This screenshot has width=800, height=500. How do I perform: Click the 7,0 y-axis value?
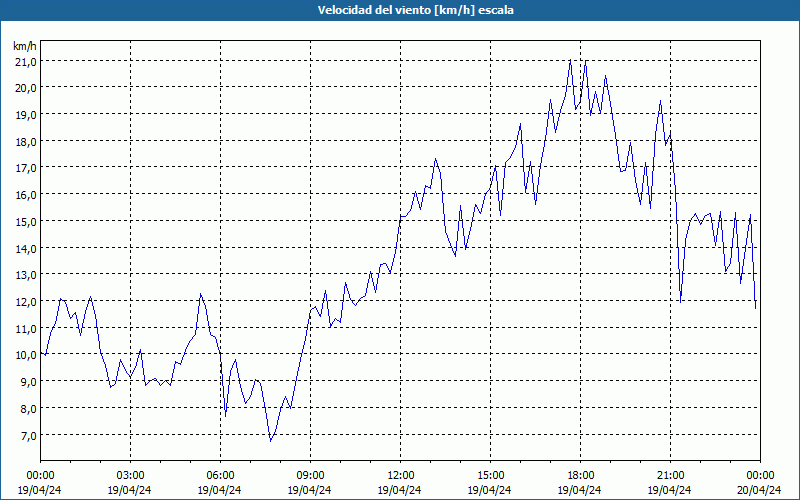29,436
